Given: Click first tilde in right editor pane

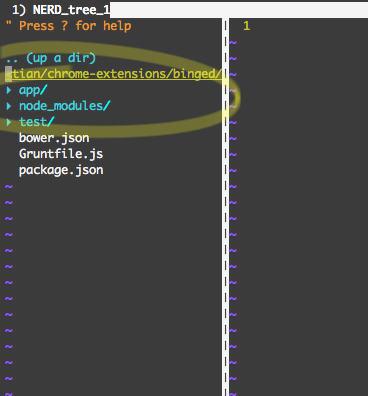Looking at the screenshot, I should (x=233, y=43).
